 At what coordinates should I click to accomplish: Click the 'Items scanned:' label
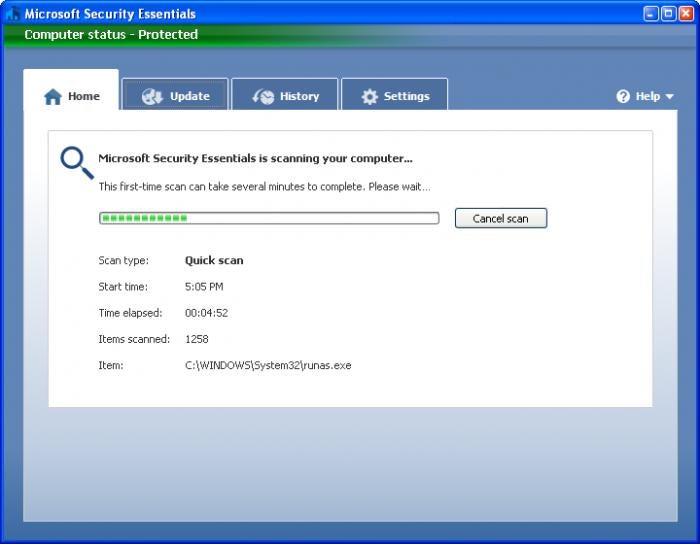coord(134,339)
